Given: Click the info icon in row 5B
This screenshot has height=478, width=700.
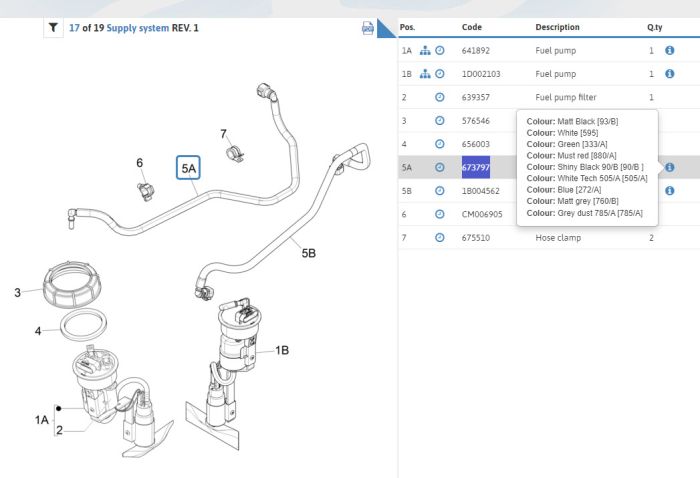Looking at the screenshot, I should [x=669, y=190].
